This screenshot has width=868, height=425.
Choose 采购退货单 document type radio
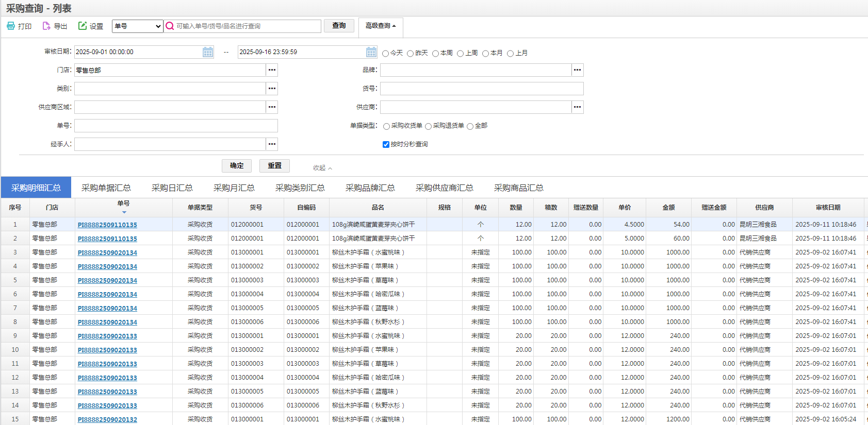pyautogui.click(x=429, y=127)
